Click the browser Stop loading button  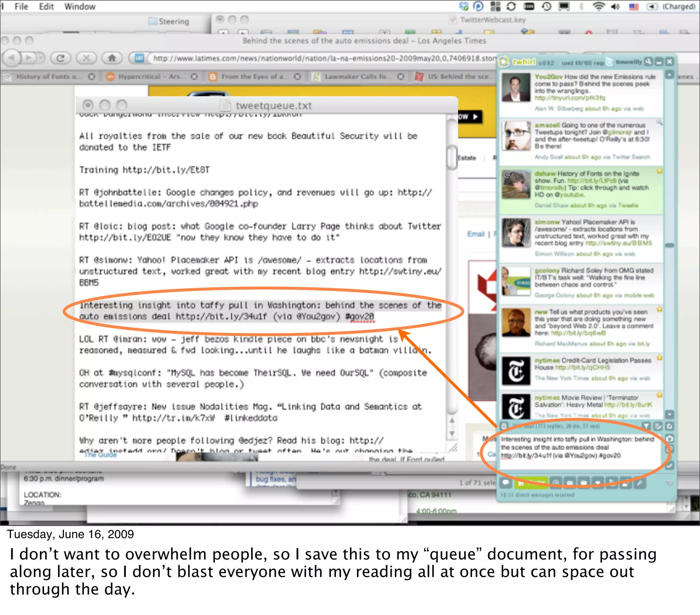tap(86, 58)
